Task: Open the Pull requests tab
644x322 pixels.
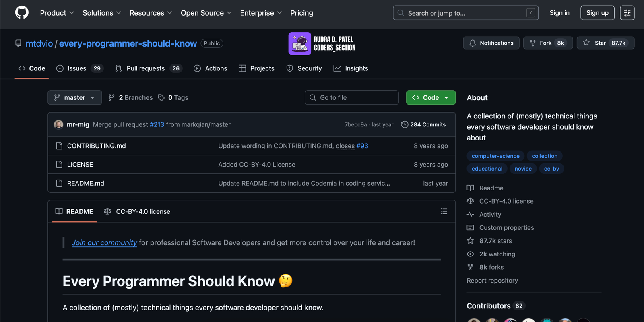Action: point(145,68)
